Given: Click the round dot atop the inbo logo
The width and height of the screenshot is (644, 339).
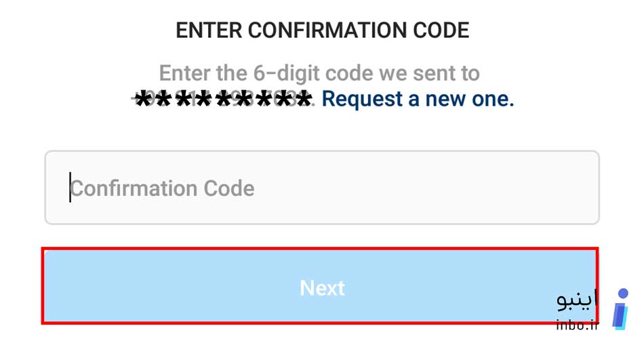Looking at the screenshot, I should [623, 294].
